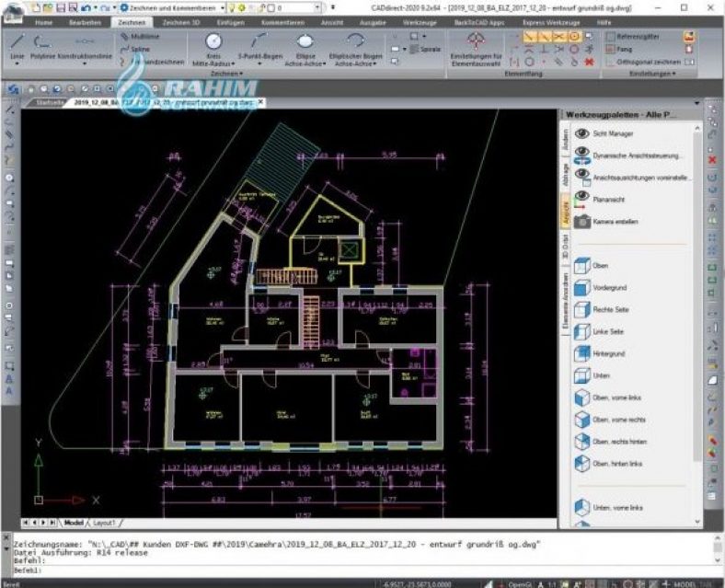
Task: Choose the Ellipse Achse-Achse tool
Action: pyautogui.click(x=305, y=48)
